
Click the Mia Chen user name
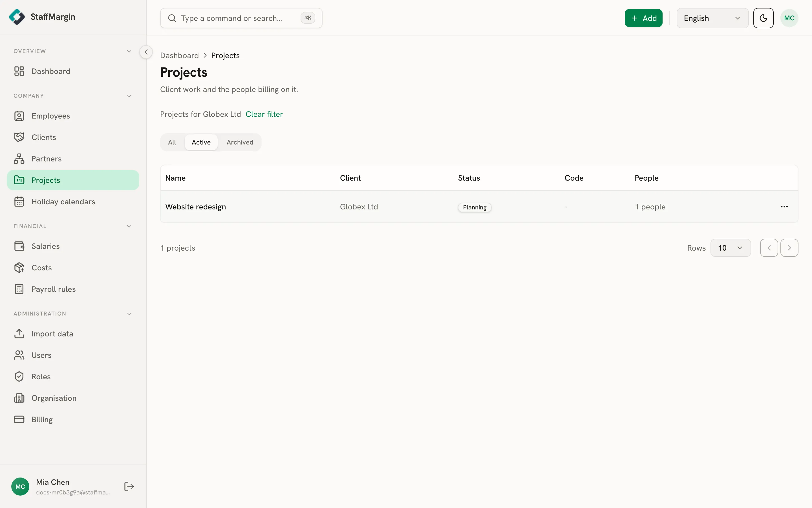tap(53, 482)
